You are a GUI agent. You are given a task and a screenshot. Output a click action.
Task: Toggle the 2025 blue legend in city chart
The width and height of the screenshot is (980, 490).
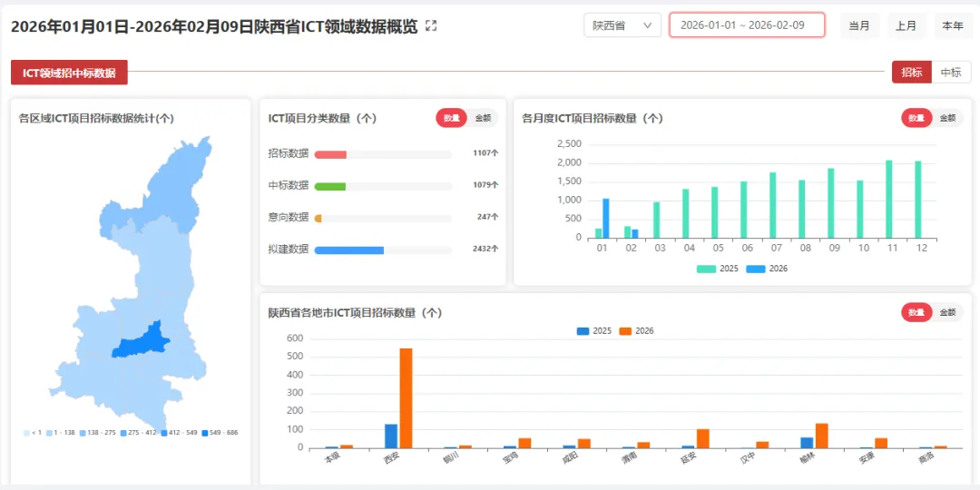click(583, 331)
